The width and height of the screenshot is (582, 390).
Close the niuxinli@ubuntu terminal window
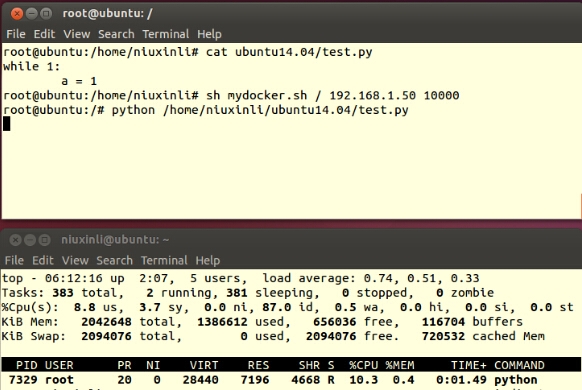click(15, 240)
